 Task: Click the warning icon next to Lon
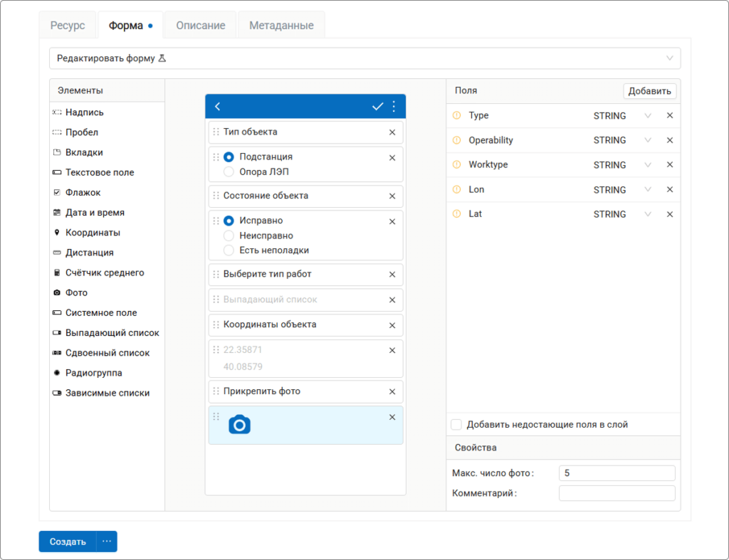(x=456, y=189)
